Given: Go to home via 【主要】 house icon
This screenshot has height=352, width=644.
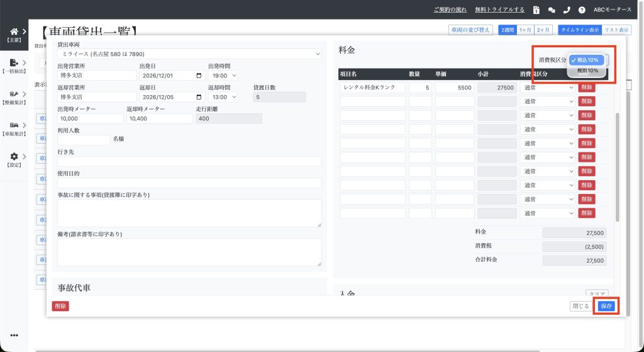Looking at the screenshot, I should pos(14,31).
